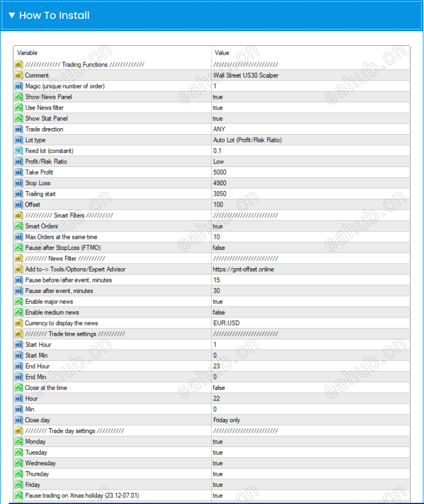
Task: Click the integer icon beside Trade direction
Action: pos(19,129)
